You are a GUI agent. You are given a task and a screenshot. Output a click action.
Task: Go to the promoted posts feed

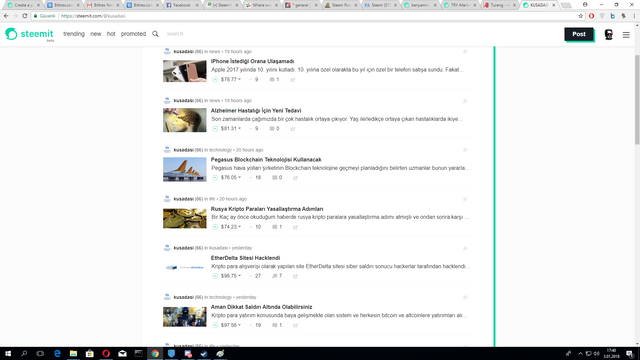coord(133,34)
